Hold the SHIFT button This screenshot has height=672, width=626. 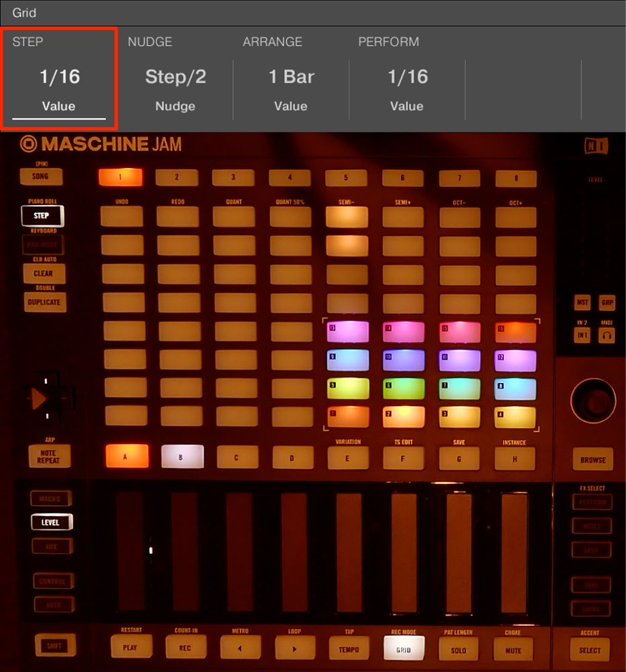55,645
